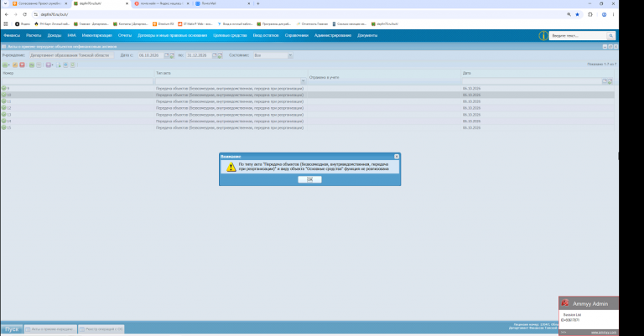This screenshot has height=336, width=644.
Task: Click the red delete icon in the toolbar
Action: tap(22, 65)
